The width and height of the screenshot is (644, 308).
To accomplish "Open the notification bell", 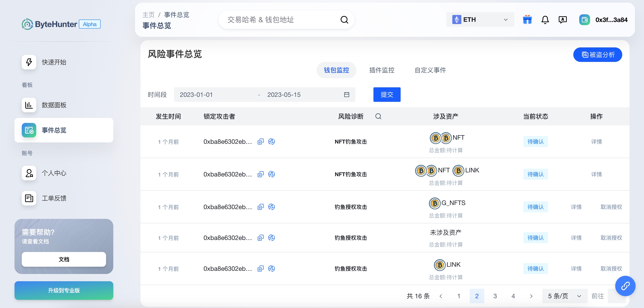I will pyautogui.click(x=545, y=20).
